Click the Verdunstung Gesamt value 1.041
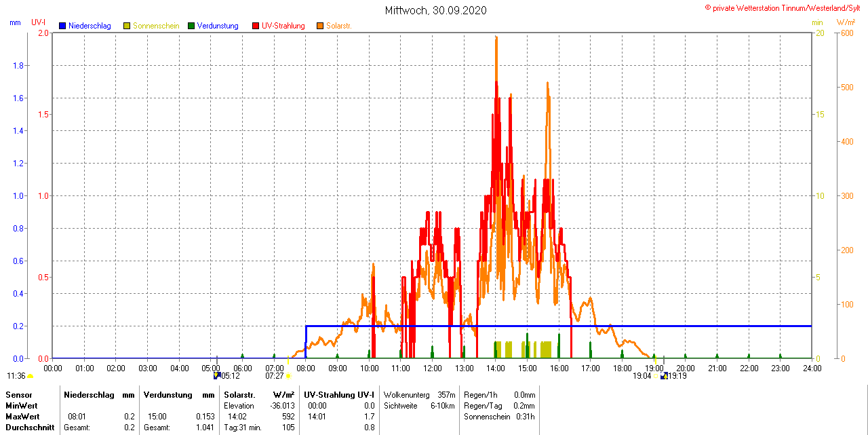 tap(205, 428)
